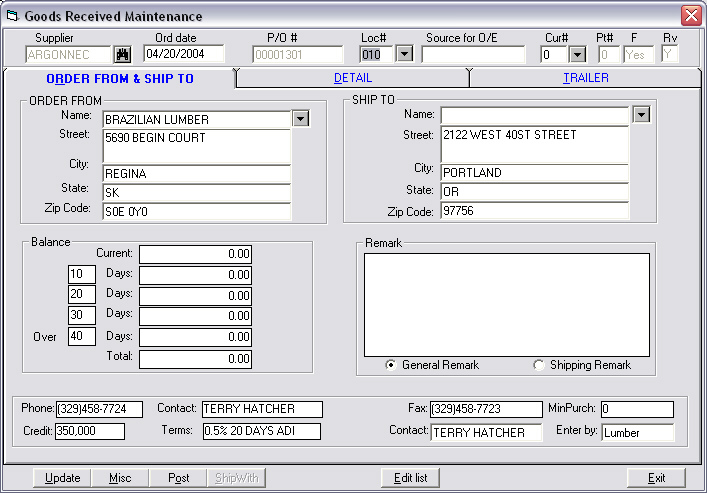Click the Exit button
The width and height of the screenshot is (707, 493).
(656, 478)
